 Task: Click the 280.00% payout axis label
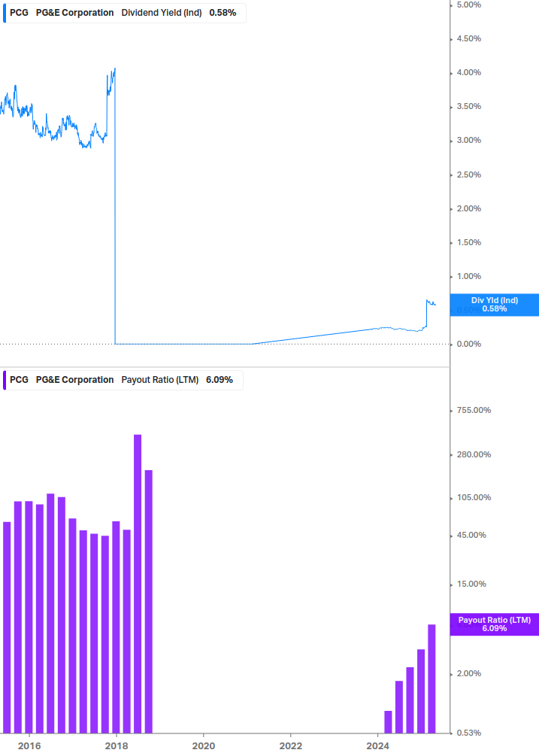click(474, 454)
